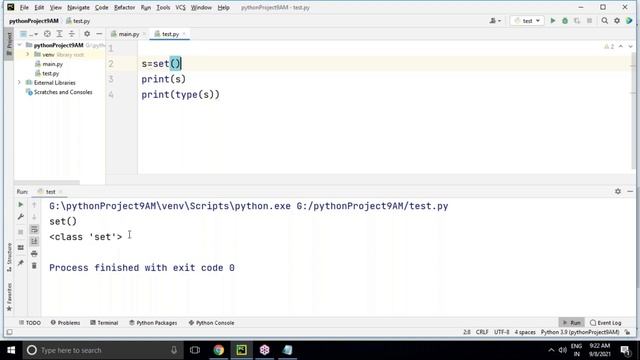
Task: Expand all icon in Project panel toolbar
Action: pyautogui.click(x=60, y=34)
